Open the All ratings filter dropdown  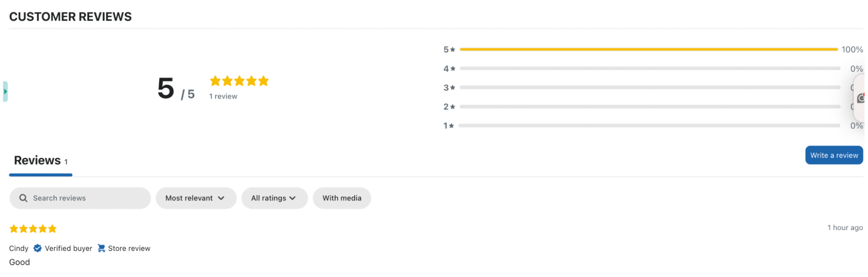tap(274, 198)
